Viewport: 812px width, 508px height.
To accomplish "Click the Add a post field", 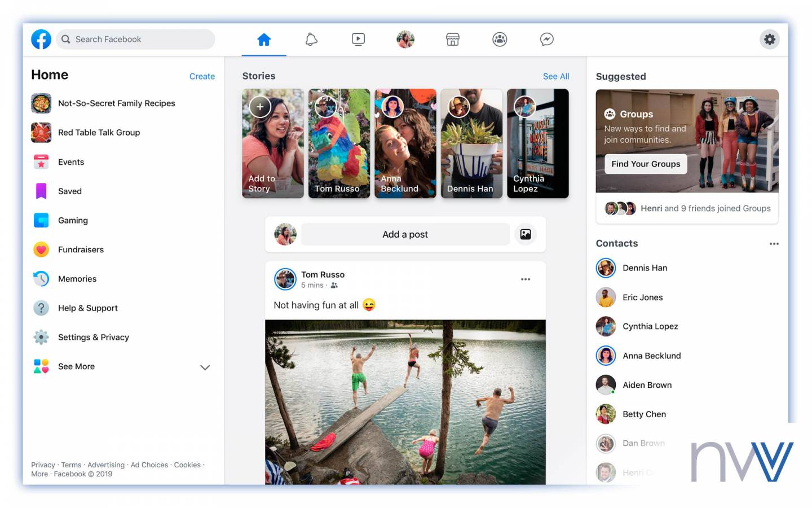I will tap(405, 234).
